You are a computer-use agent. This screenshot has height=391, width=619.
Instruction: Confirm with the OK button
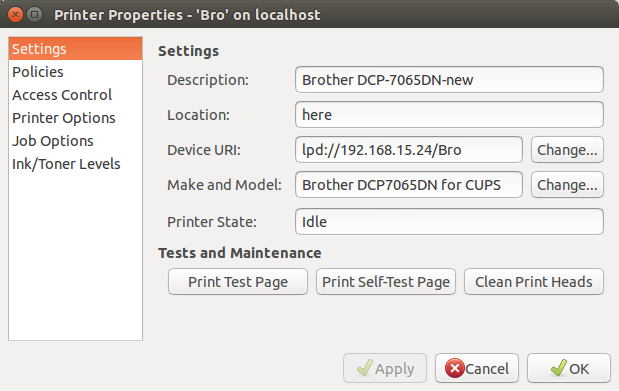[569, 368]
